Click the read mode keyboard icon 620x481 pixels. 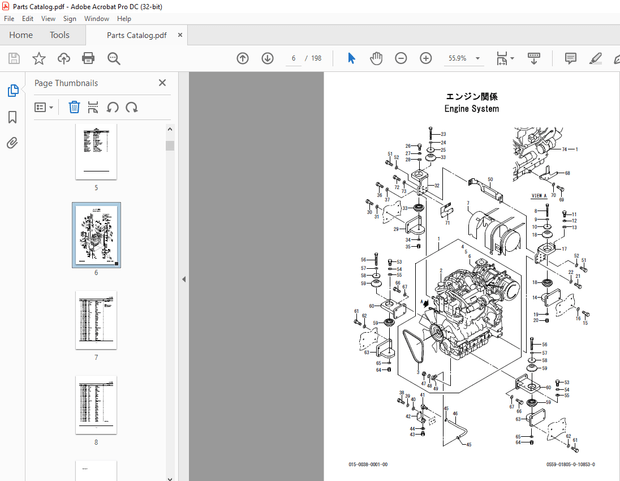[534, 59]
